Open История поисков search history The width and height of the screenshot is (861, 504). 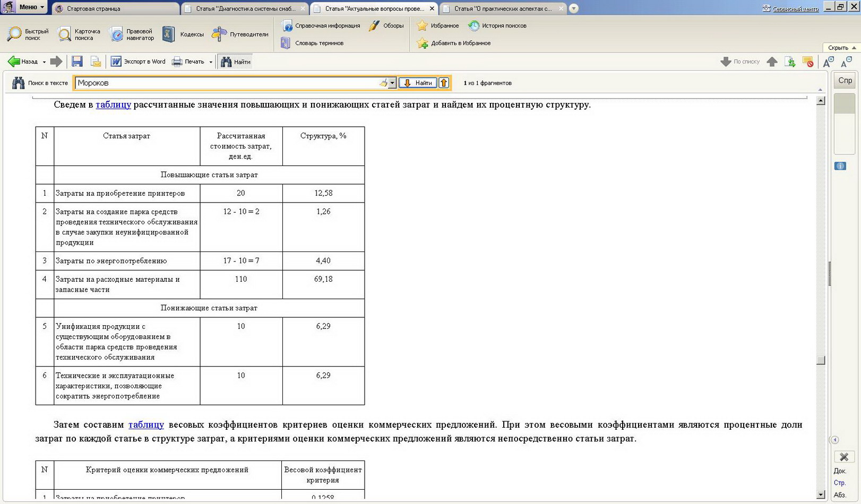[497, 25]
